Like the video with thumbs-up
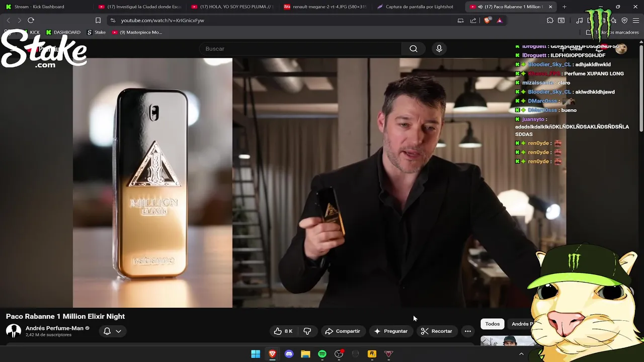 pyautogui.click(x=283, y=331)
